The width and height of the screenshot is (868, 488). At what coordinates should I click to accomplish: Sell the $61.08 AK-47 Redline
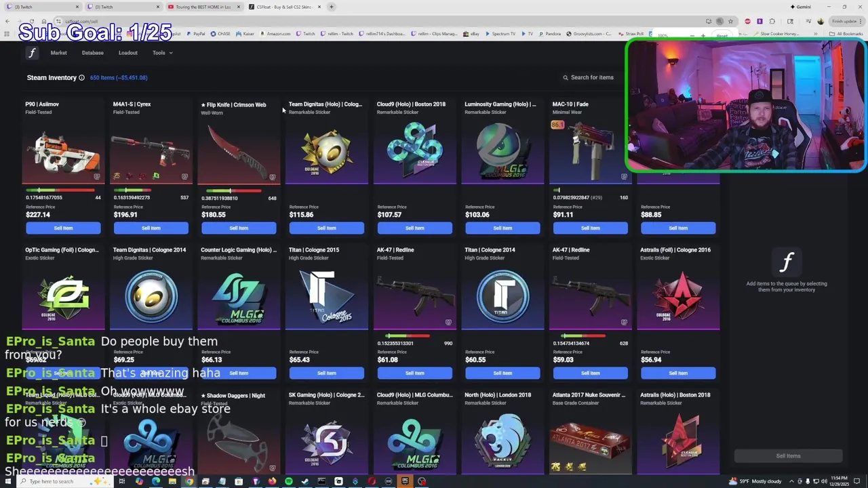coord(414,373)
